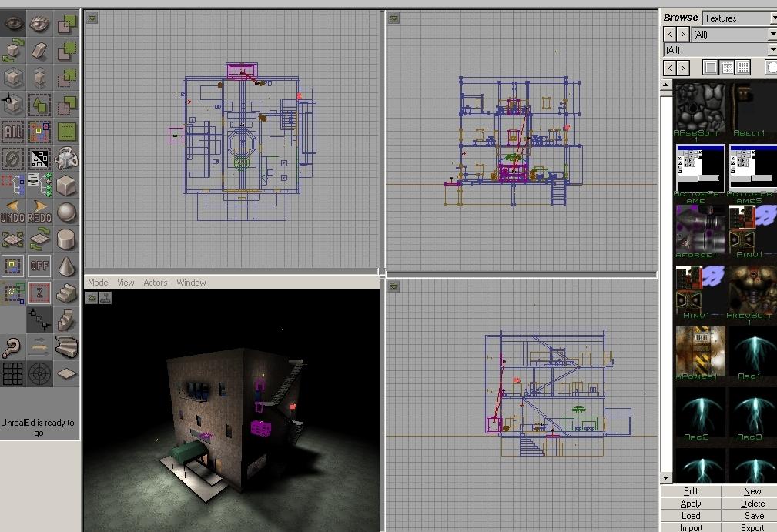Click the UNDO arrow button
The image size is (777, 532).
coord(13,212)
